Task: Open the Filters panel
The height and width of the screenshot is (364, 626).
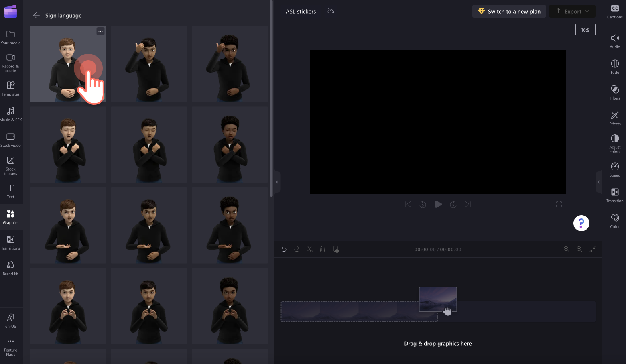Action: [615, 93]
